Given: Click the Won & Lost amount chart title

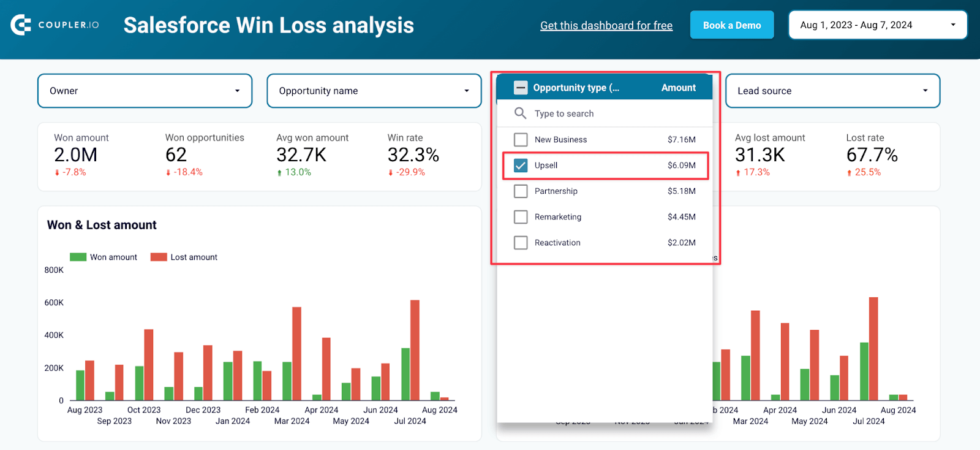Looking at the screenshot, I should point(102,225).
